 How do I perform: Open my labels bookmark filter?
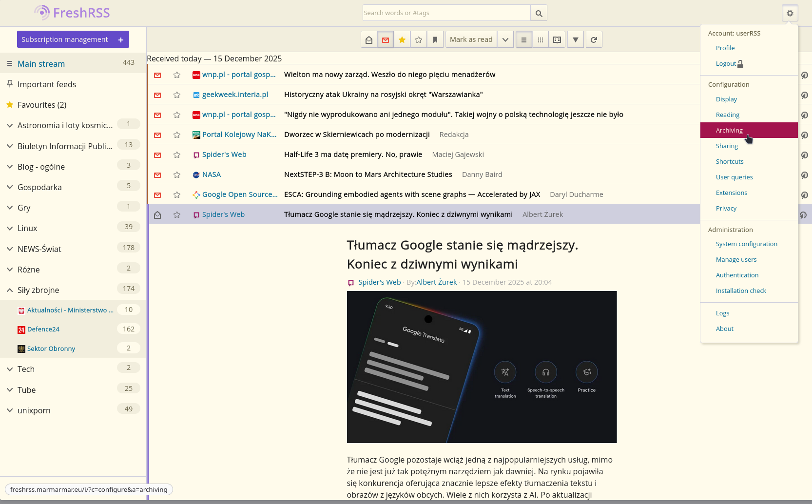click(x=435, y=39)
